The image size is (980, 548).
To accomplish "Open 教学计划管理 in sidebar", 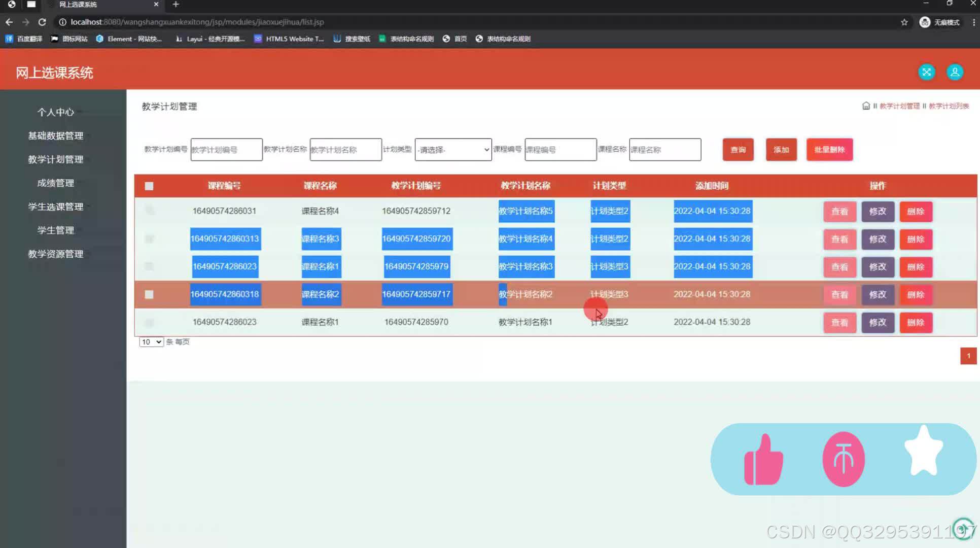I will [56, 159].
